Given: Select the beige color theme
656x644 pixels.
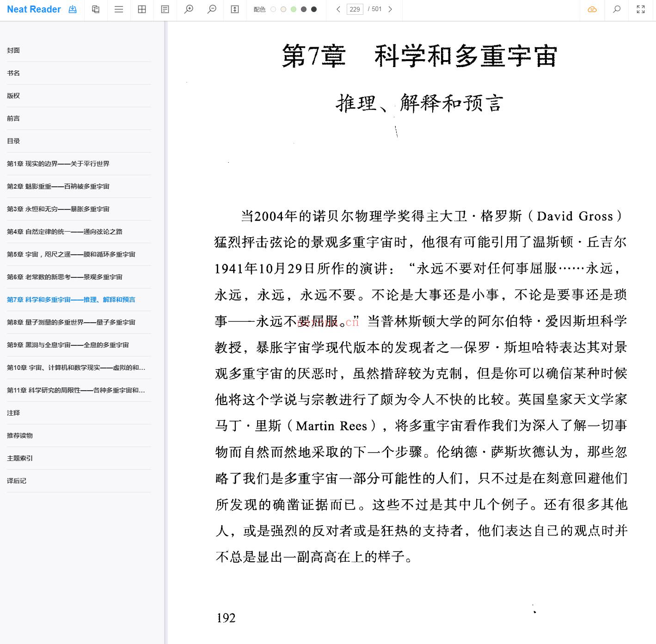Looking at the screenshot, I should pyautogui.click(x=283, y=9).
